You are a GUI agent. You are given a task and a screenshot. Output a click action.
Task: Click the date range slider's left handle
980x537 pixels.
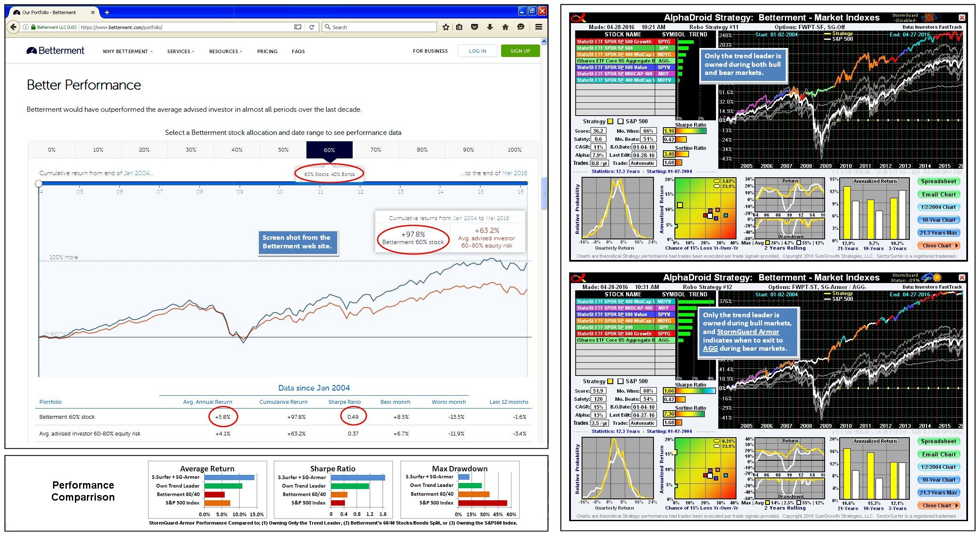click(39, 183)
